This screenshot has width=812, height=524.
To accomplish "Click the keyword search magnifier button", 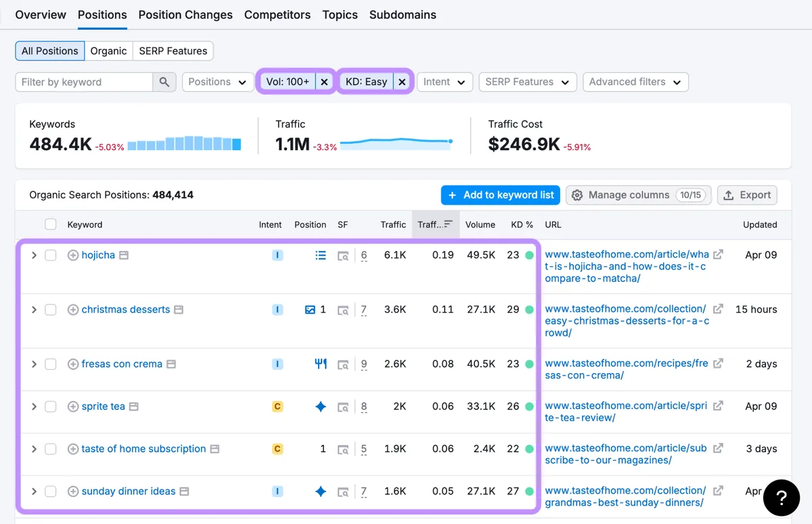I will tap(164, 82).
